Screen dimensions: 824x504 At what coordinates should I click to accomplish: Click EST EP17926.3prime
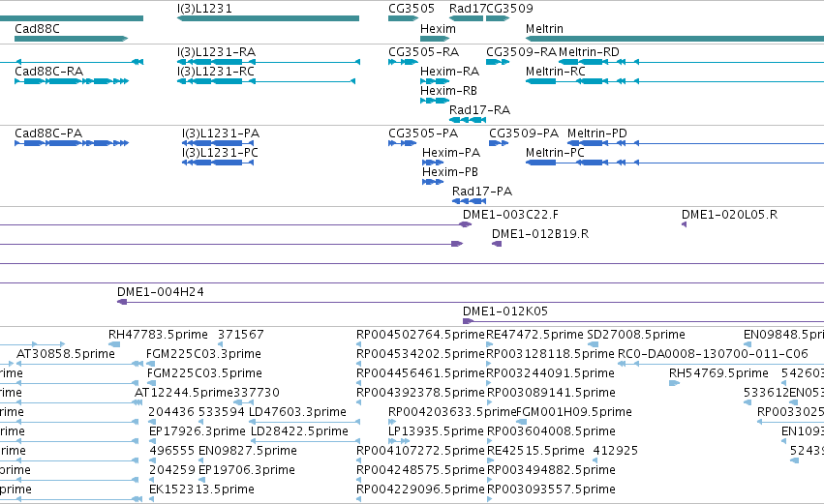tap(198, 431)
